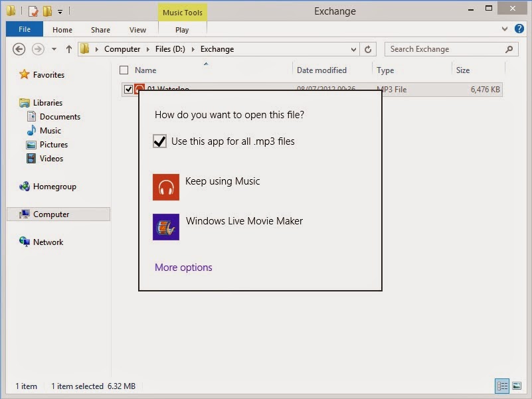Click the Network icon in sidebar
Screen dimensions: 532x399
pyautogui.click(x=25, y=242)
